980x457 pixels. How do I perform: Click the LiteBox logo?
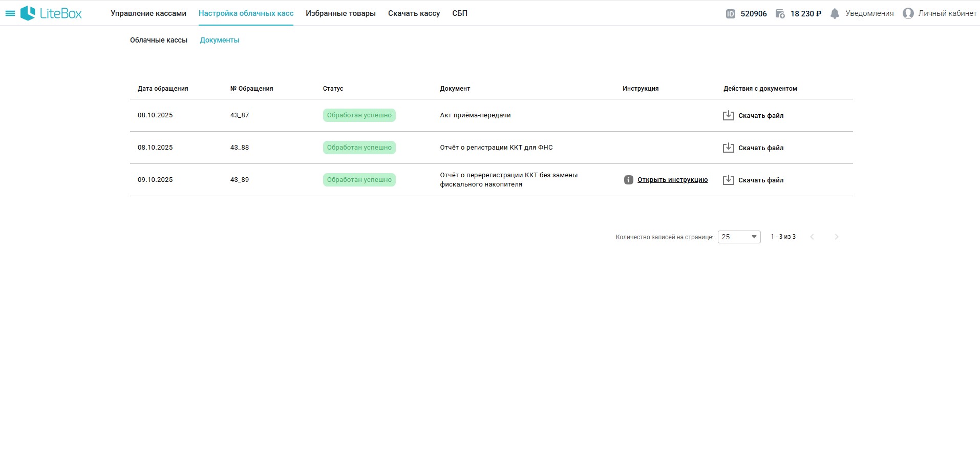51,13
